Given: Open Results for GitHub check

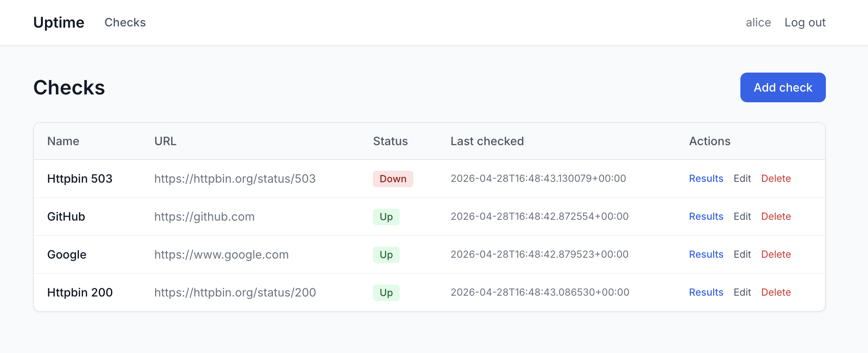Looking at the screenshot, I should [706, 217].
